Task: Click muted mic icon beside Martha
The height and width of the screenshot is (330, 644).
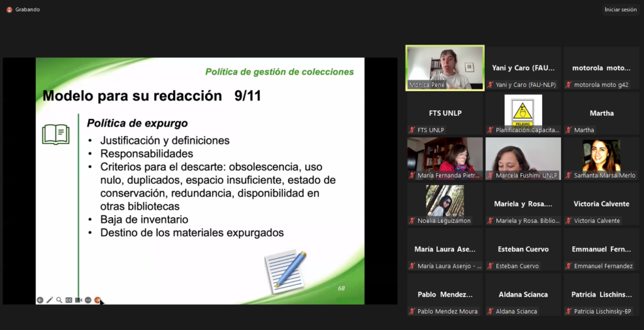Action: (569, 130)
